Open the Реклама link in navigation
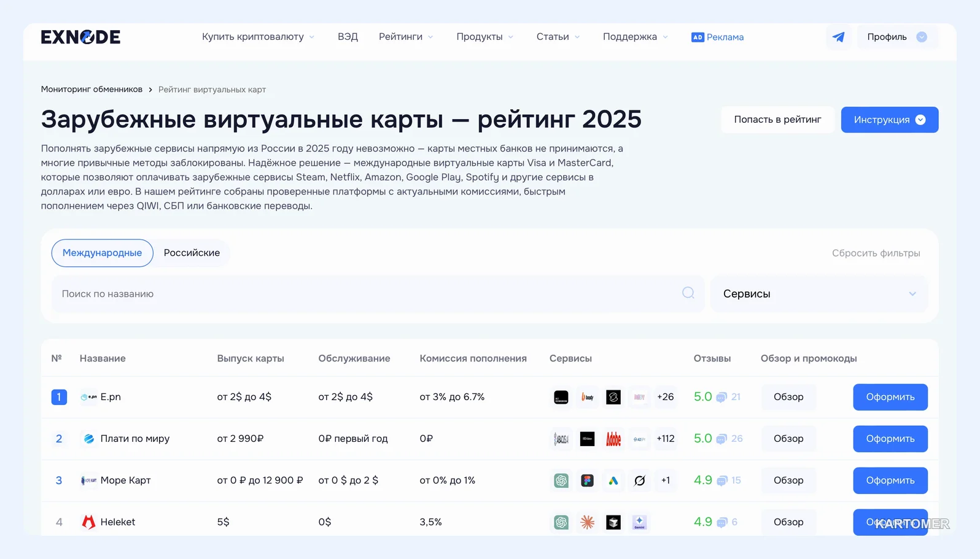 pyautogui.click(x=717, y=37)
